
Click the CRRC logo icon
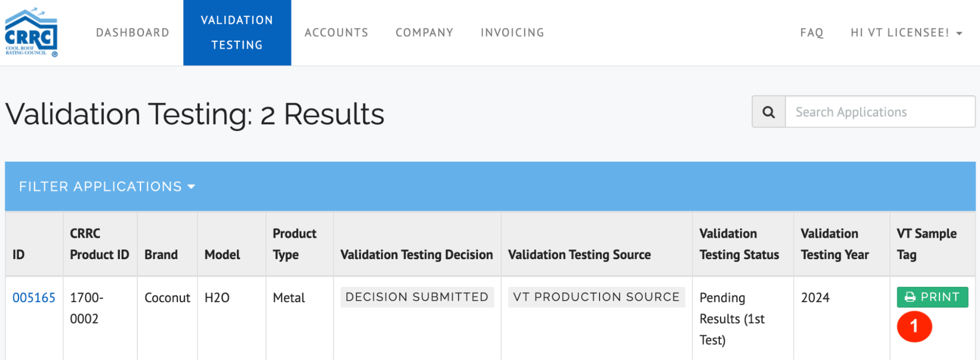31,32
